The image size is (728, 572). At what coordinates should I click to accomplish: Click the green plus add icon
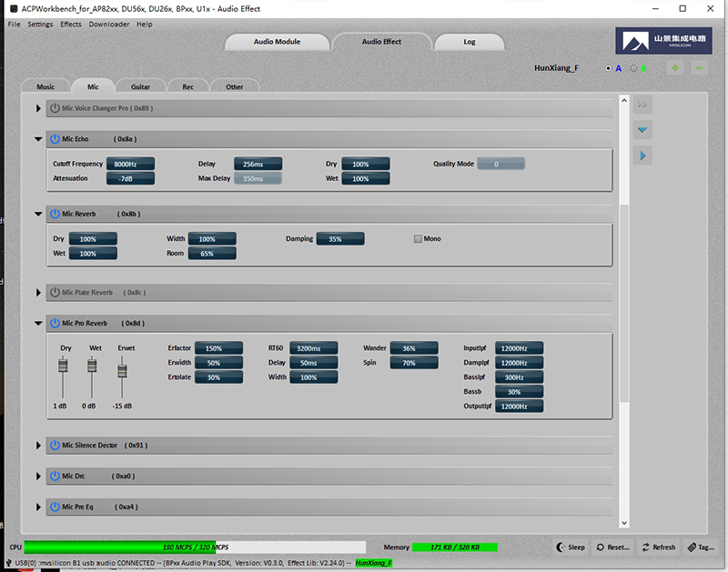(675, 68)
